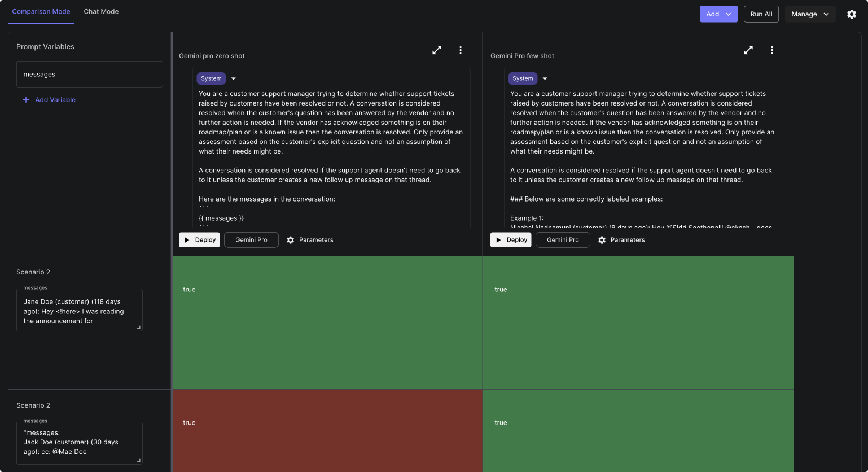Open the kebab menu on Gemini Pro few shot
This screenshot has height=472, width=868.
tap(772, 50)
